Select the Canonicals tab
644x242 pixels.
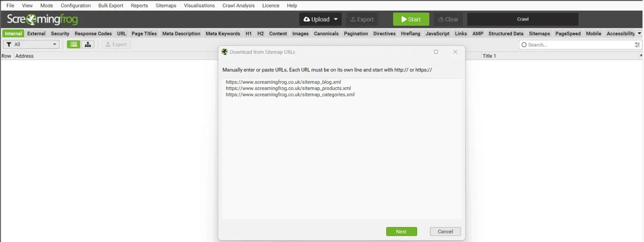tap(326, 33)
